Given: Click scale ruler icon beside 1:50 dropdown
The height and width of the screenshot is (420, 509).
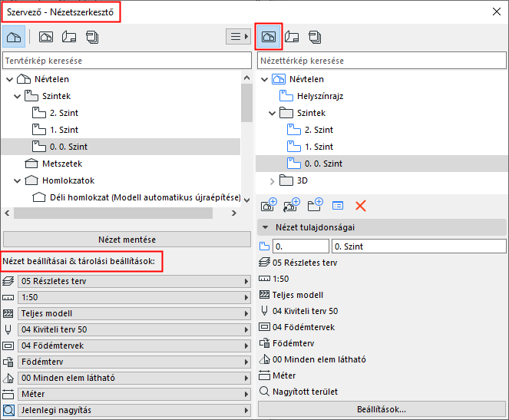Looking at the screenshot, I should [8, 298].
